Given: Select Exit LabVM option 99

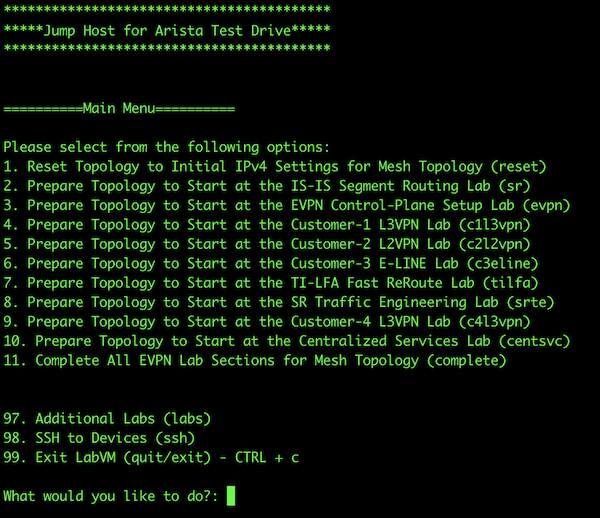Looking at the screenshot, I should point(151,458).
